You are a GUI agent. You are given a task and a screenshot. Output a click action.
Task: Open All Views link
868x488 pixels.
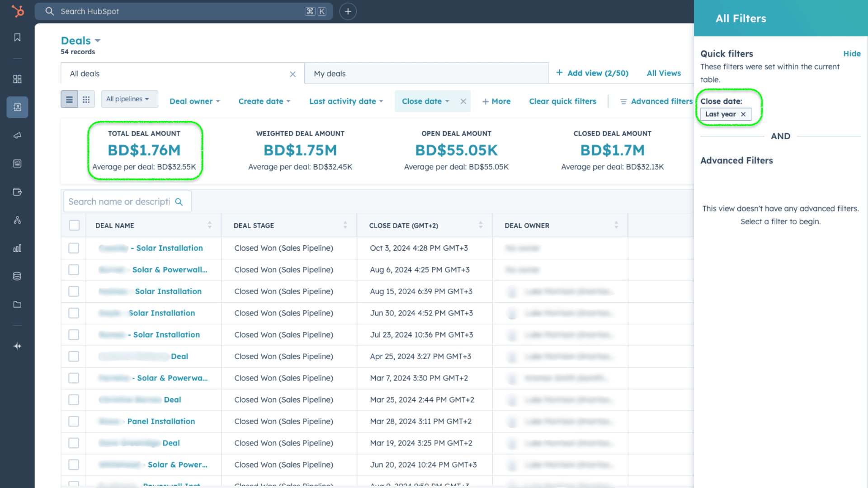click(x=663, y=73)
